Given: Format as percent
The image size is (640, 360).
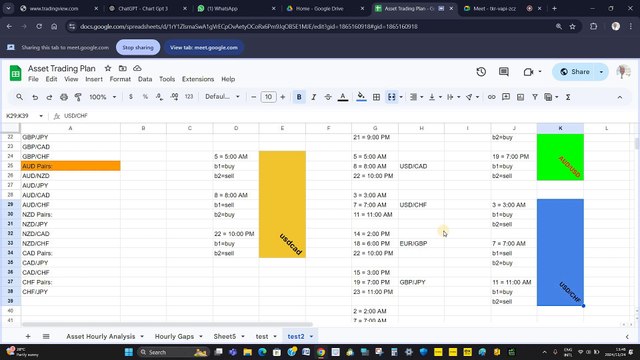Looking at the screenshot, I should click(x=145, y=97).
